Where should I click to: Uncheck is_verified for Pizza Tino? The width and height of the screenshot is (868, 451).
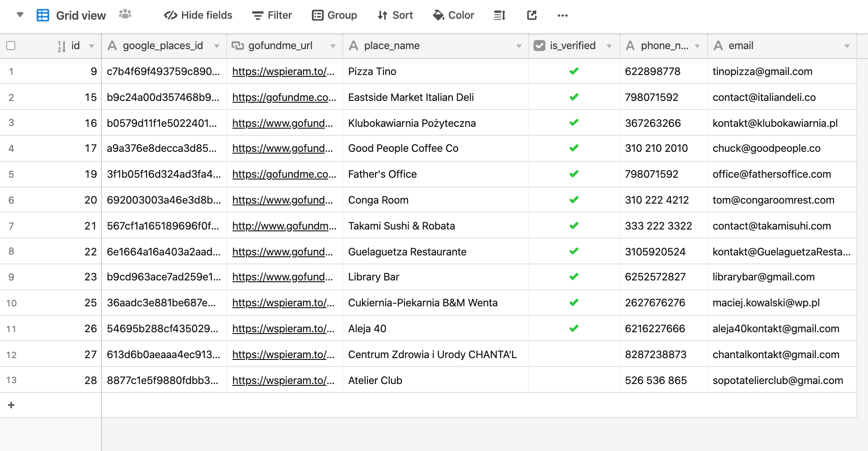tap(574, 71)
